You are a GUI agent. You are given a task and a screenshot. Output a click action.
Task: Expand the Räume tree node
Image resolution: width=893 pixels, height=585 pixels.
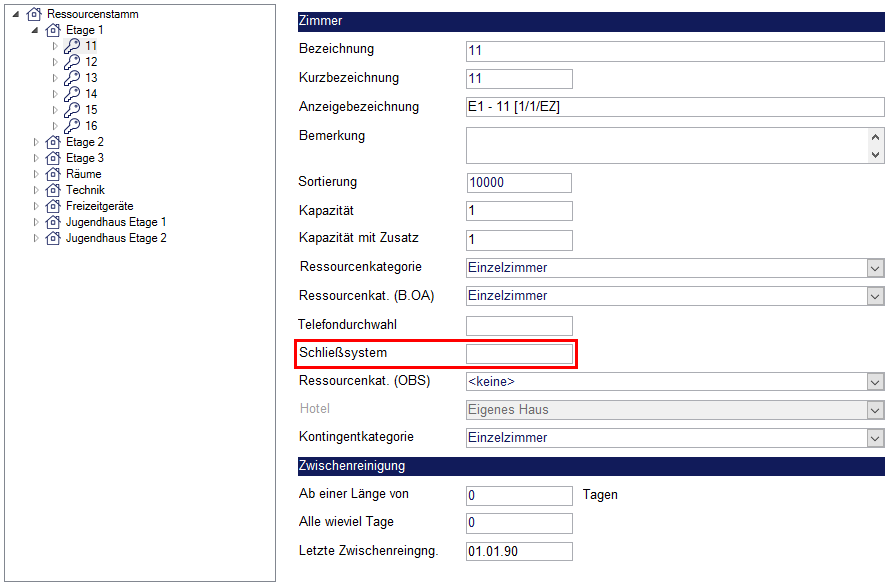coord(36,174)
